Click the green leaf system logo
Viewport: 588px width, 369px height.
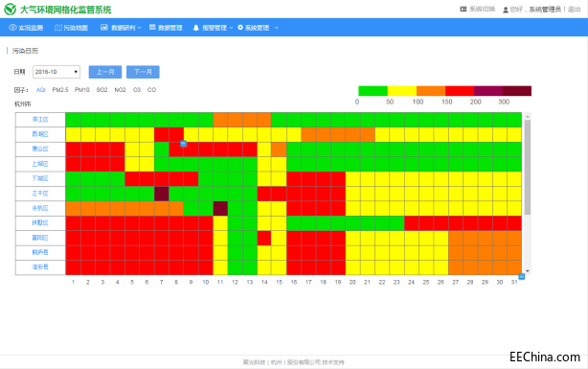pyautogui.click(x=11, y=9)
